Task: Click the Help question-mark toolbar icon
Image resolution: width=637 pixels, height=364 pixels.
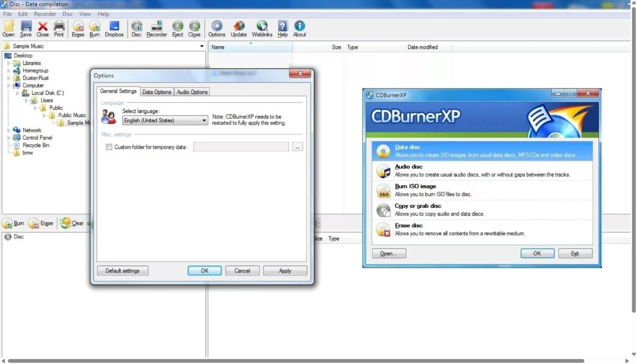Action: (283, 28)
